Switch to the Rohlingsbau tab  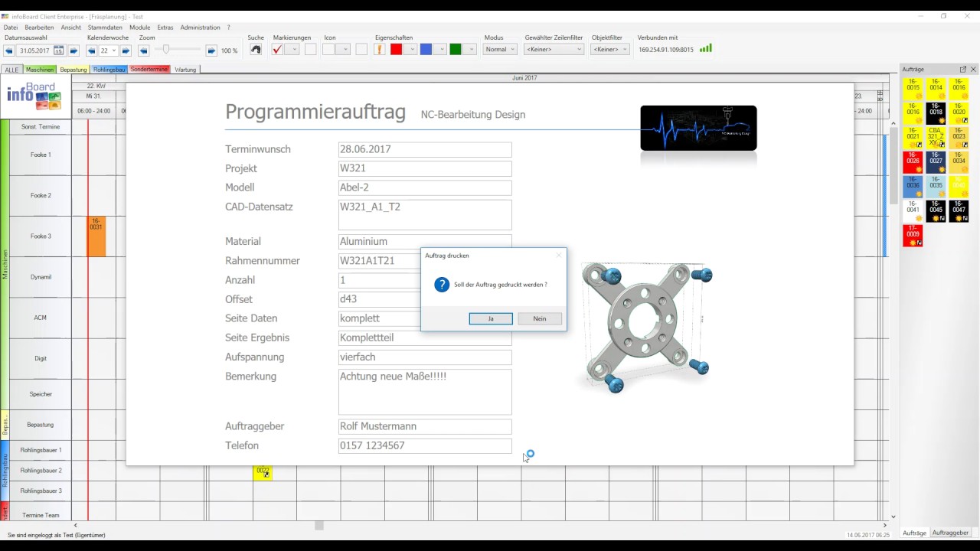[x=109, y=70]
